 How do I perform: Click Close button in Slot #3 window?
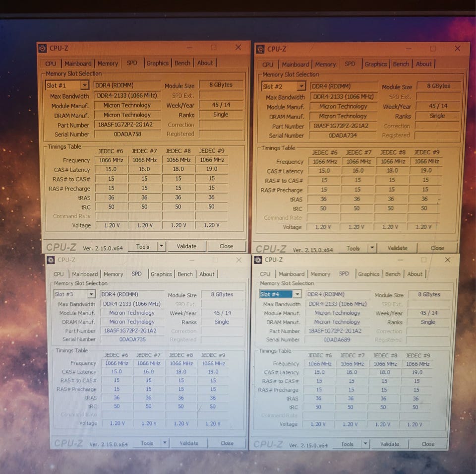(227, 443)
